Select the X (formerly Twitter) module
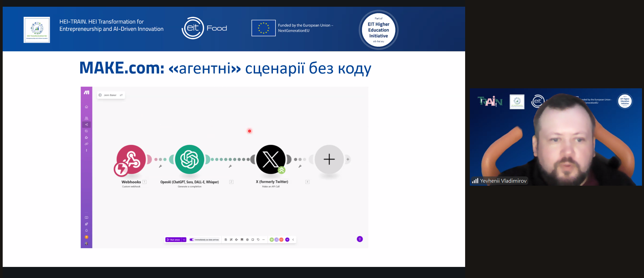644x278 pixels. pyautogui.click(x=271, y=159)
